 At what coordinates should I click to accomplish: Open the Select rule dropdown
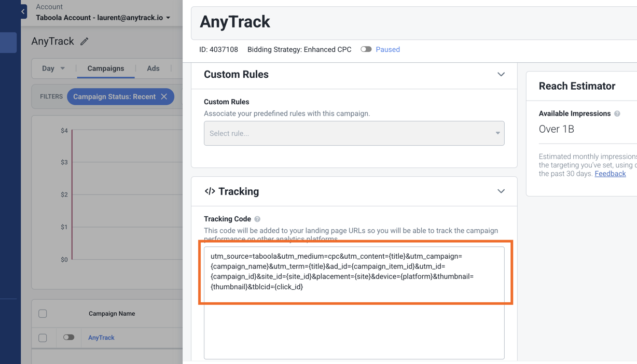[x=354, y=133]
